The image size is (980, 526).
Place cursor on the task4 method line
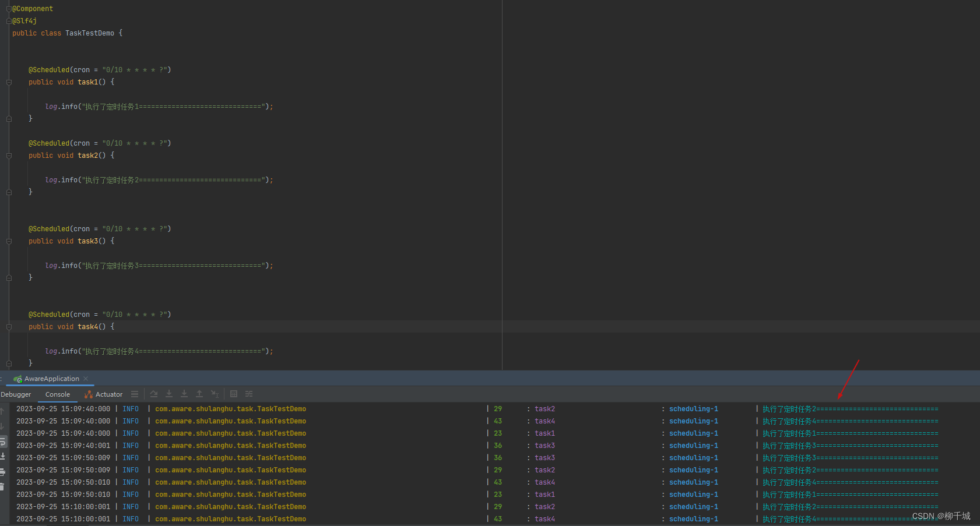[72, 327]
